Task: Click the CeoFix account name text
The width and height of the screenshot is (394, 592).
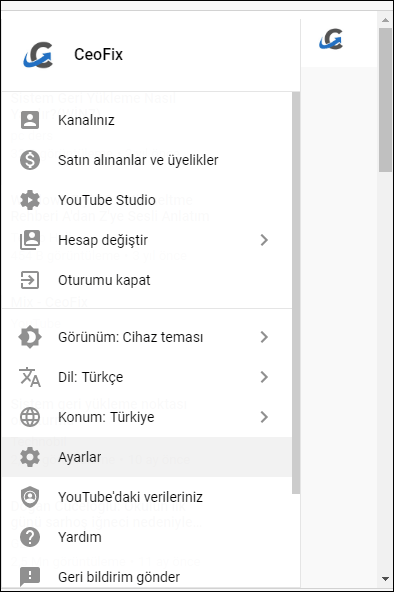Action: click(98, 54)
